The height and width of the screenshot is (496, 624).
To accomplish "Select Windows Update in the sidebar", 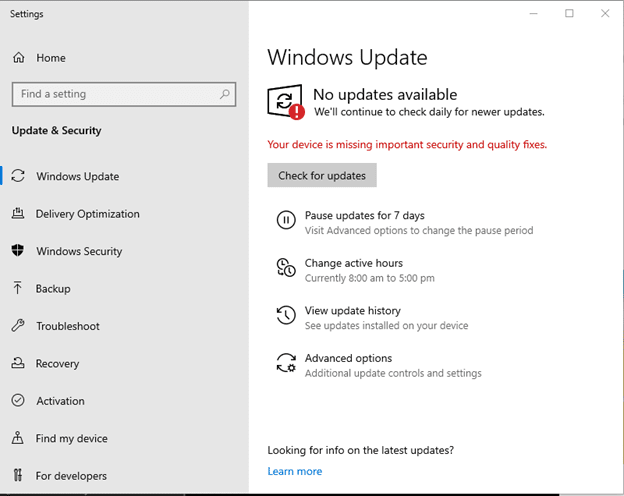I will click(78, 176).
